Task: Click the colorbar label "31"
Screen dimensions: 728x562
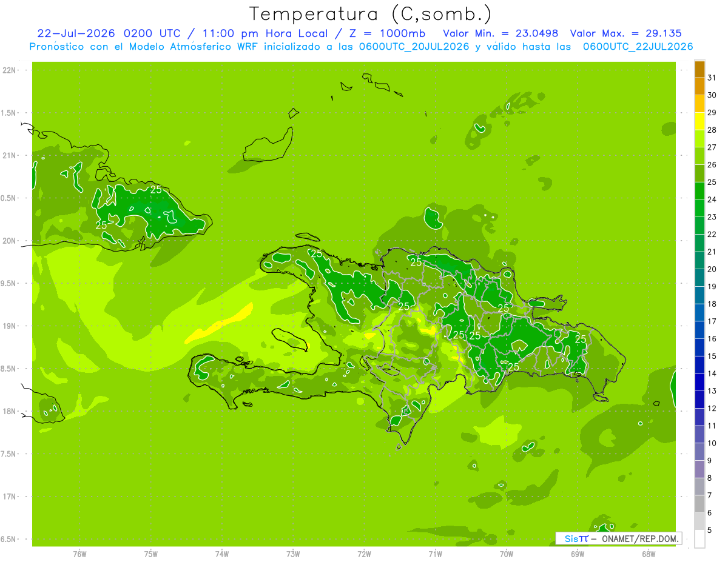Action: tap(712, 77)
